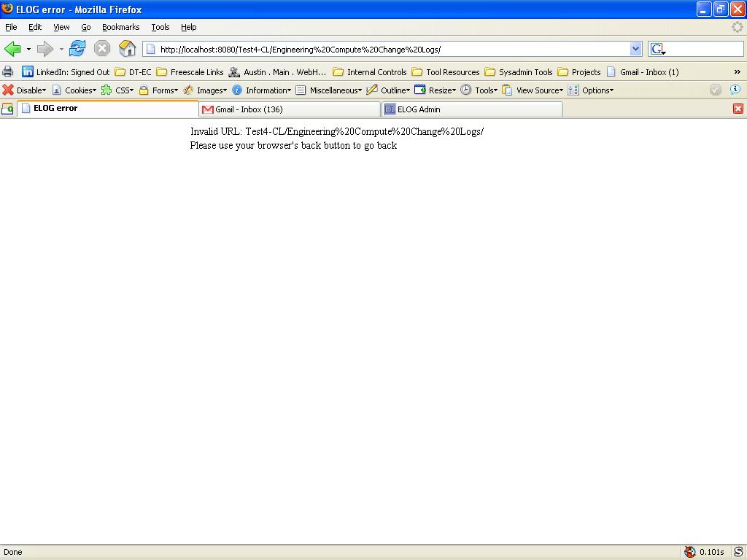The image size is (747, 560).
Task: Open the Austin . Main . WebH... bookmark
Action: (277, 72)
